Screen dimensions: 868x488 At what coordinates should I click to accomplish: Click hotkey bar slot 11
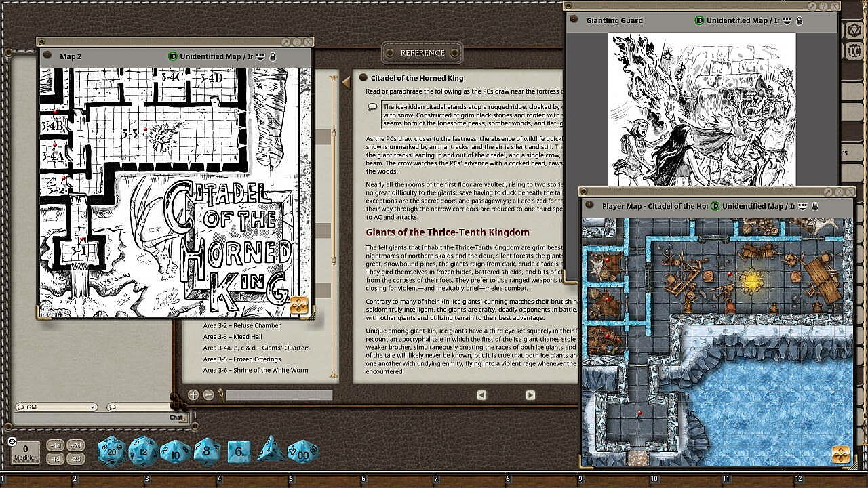click(x=759, y=480)
